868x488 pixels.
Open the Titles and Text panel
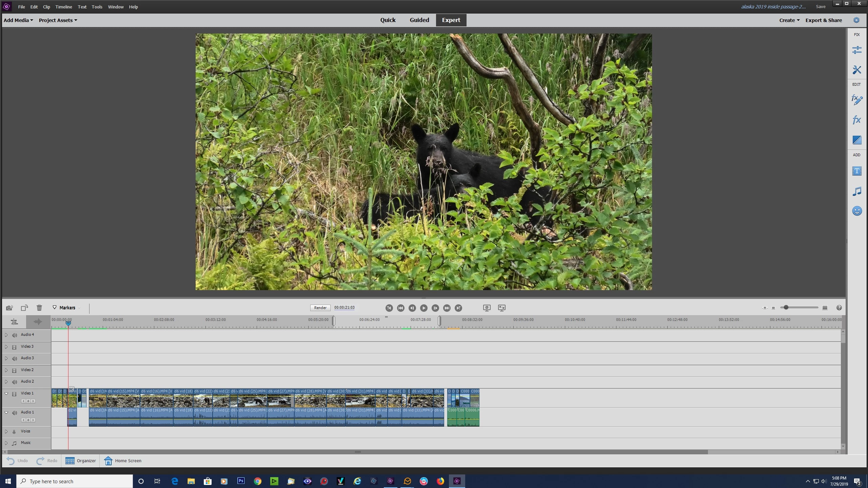click(857, 171)
